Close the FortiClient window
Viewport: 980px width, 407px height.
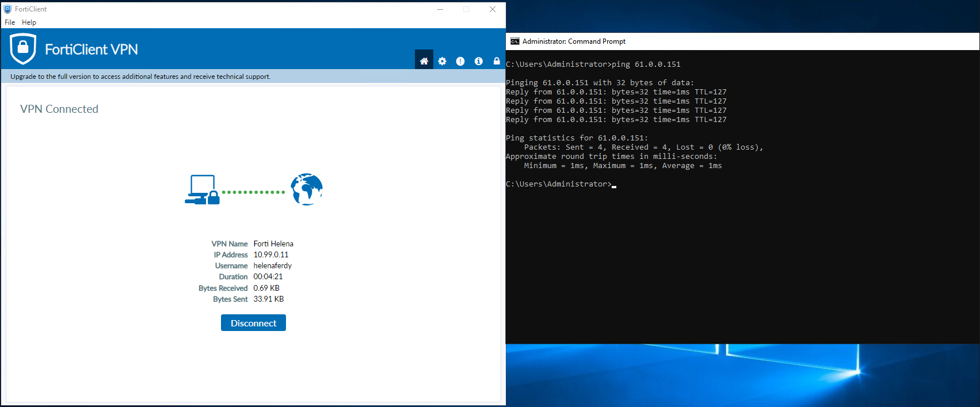point(493,9)
